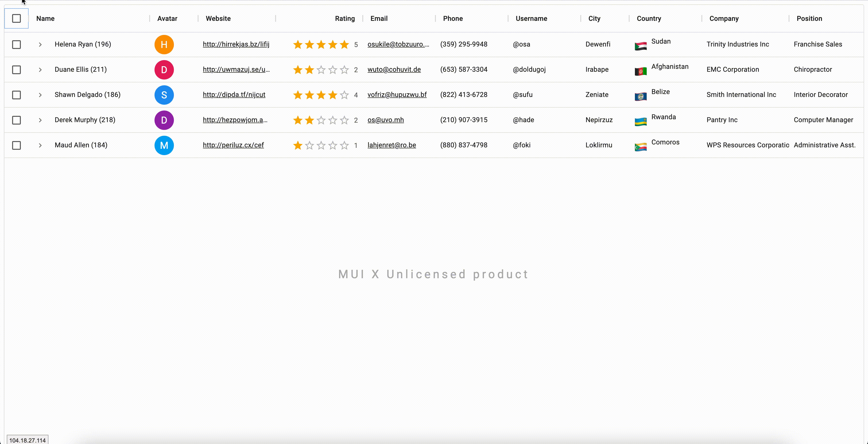Set Maud Allen's rating to five stars
This screenshot has width=868, height=444.
(344, 145)
